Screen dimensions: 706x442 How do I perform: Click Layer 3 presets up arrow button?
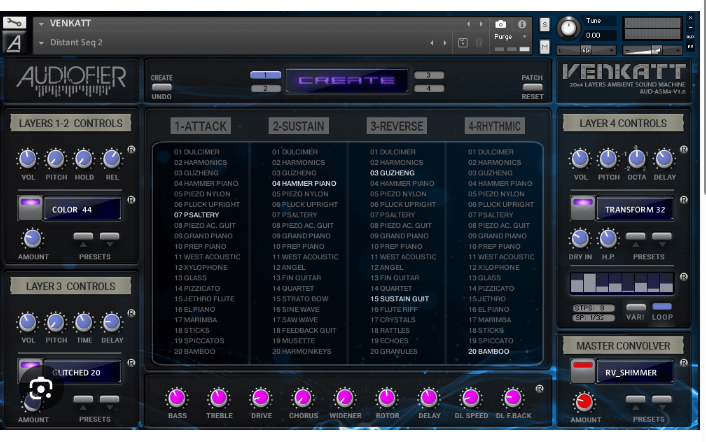pos(83,401)
